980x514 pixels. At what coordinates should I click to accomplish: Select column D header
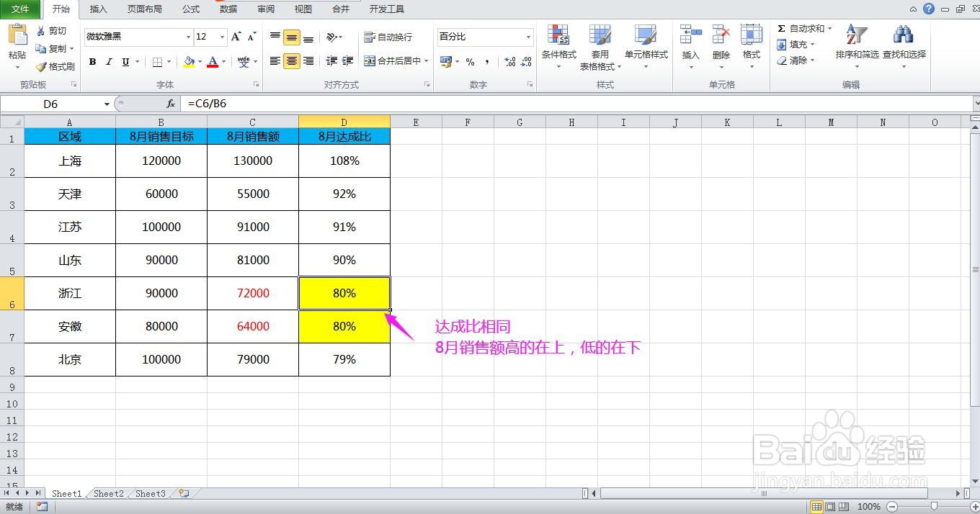(344, 122)
